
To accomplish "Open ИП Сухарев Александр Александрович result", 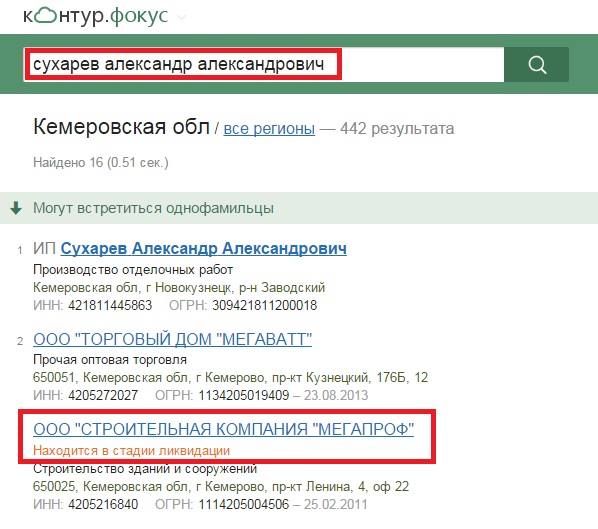I will (x=204, y=248).
